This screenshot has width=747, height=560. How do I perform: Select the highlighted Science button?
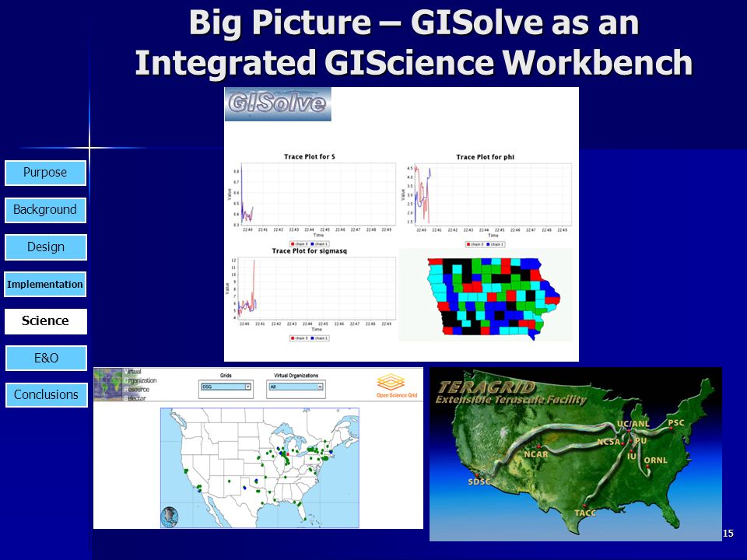pyautogui.click(x=46, y=321)
